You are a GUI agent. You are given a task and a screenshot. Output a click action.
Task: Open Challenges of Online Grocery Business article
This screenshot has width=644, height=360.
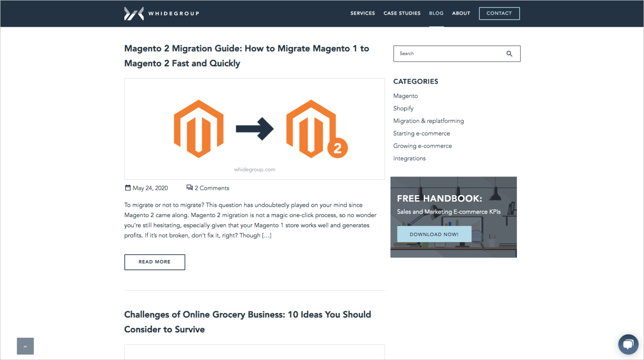point(247,322)
